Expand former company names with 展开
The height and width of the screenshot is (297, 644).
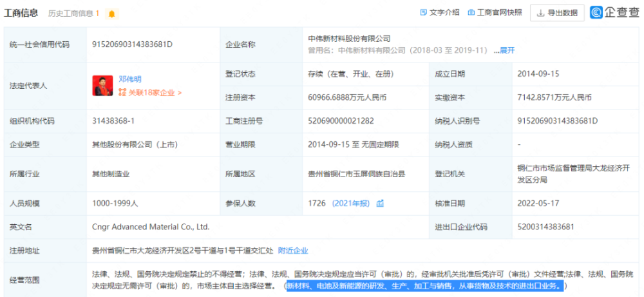click(507, 50)
